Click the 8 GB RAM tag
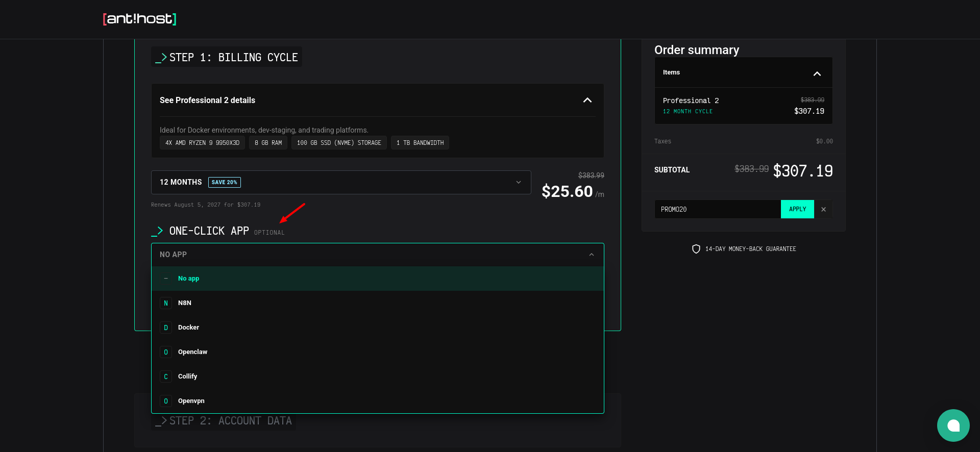This screenshot has width=980, height=452. (x=268, y=143)
